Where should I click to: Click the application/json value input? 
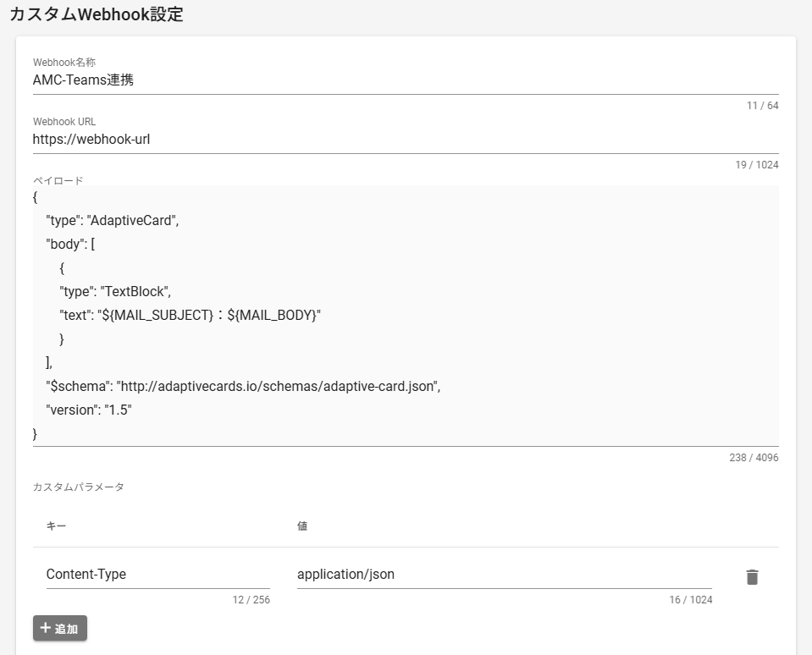coord(504,575)
